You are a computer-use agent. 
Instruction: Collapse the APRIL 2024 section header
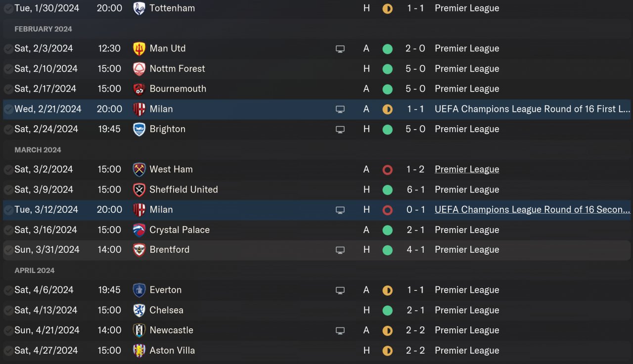[35, 271]
